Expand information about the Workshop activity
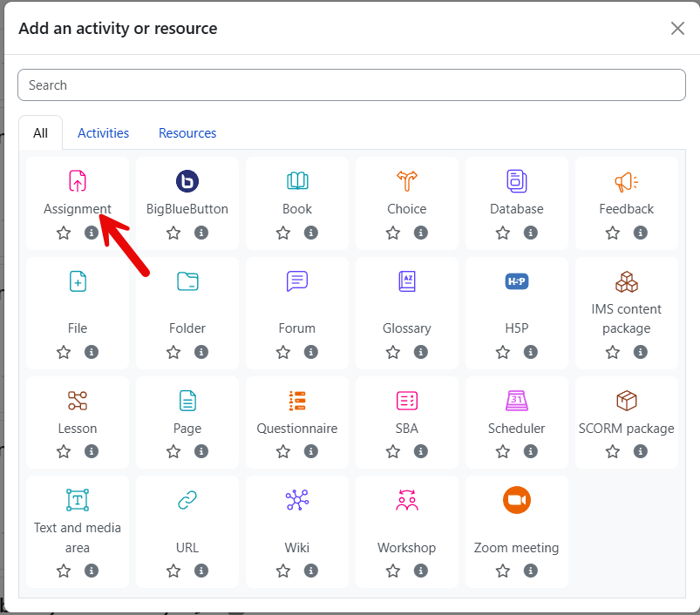700x615 pixels. [421, 571]
